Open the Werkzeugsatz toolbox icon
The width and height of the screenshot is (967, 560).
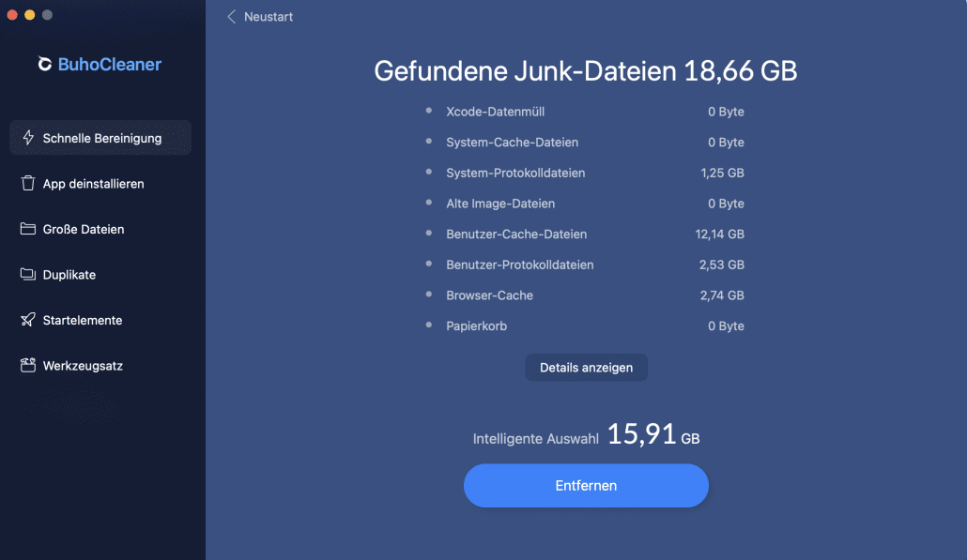(x=28, y=366)
